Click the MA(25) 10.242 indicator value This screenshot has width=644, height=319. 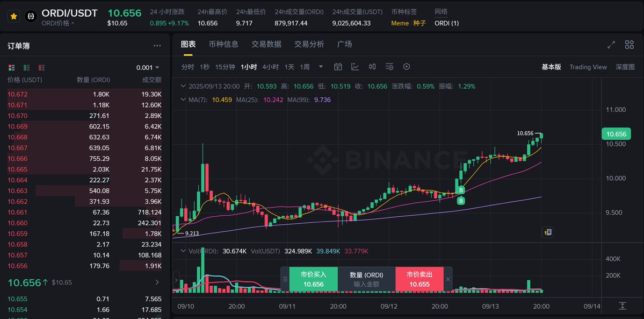[x=273, y=100]
